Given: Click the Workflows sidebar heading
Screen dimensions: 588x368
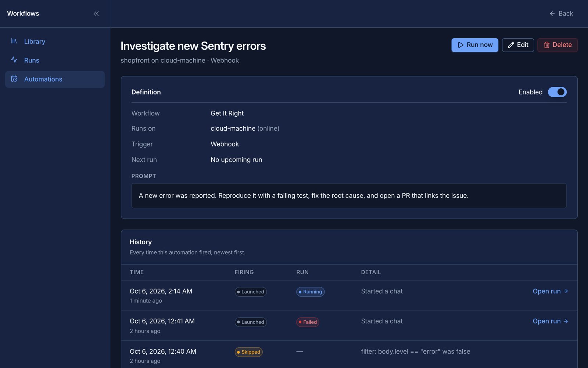Looking at the screenshot, I should pyautogui.click(x=23, y=14).
